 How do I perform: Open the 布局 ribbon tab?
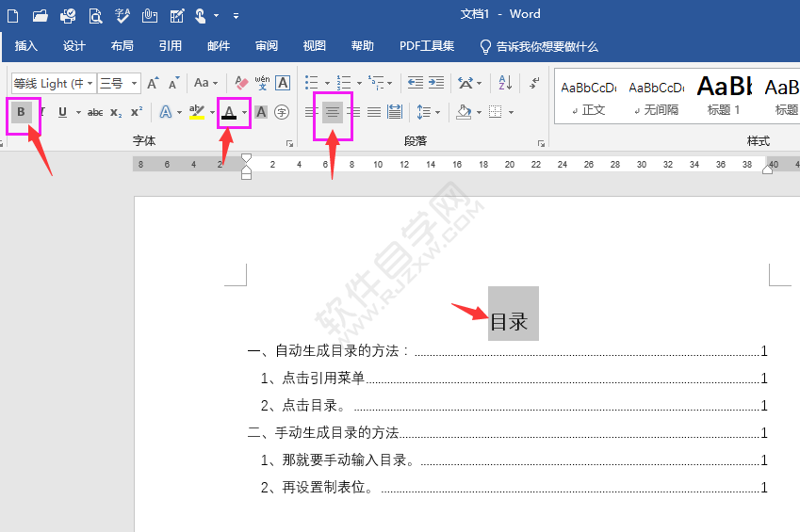122,46
